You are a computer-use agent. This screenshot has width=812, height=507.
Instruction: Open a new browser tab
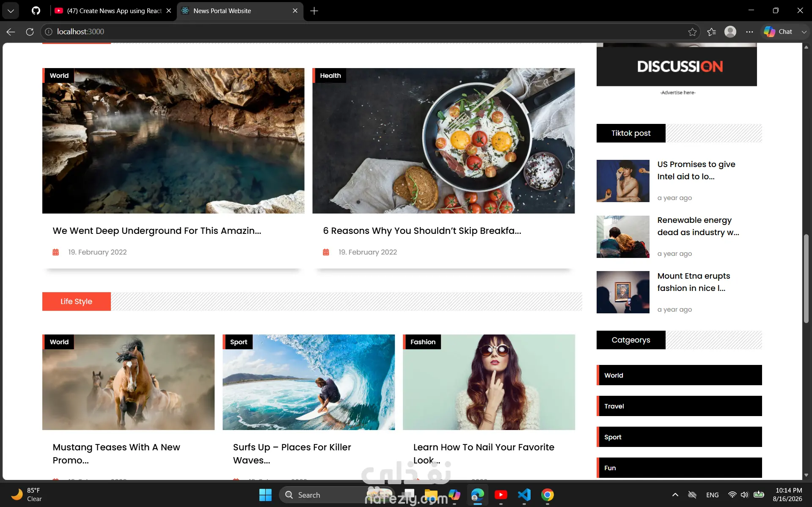(314, 11)
